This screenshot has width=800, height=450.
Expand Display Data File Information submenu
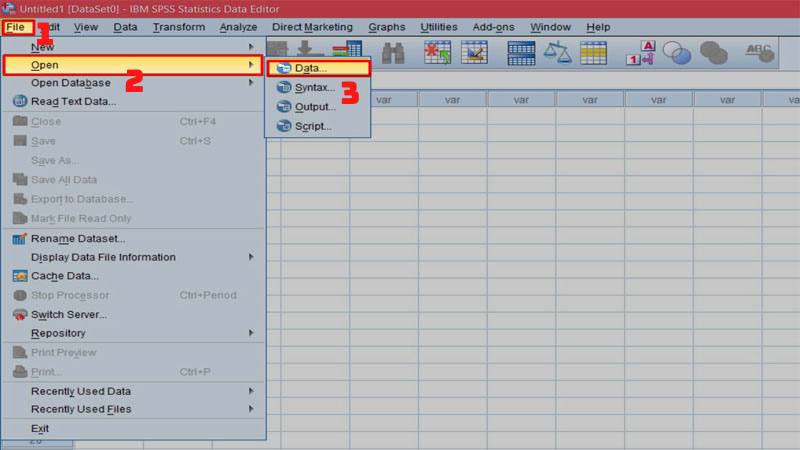(134, 257)
